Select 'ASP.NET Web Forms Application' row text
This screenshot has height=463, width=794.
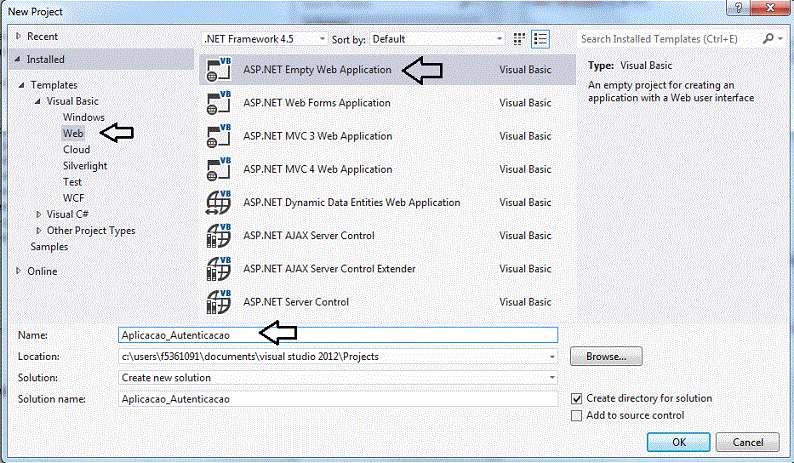click(x=316, y=103)
